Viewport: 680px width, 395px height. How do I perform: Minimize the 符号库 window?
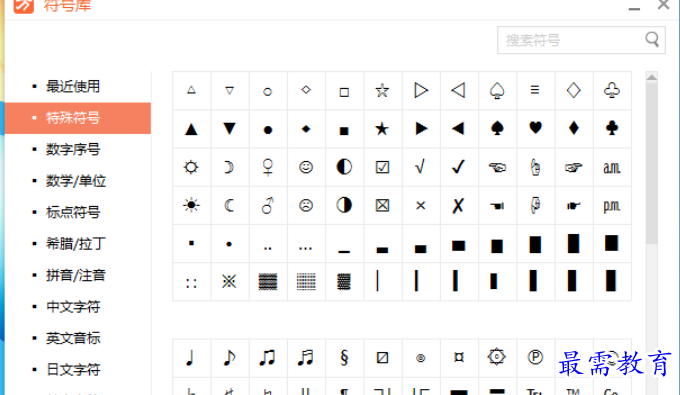pos(634,8)
